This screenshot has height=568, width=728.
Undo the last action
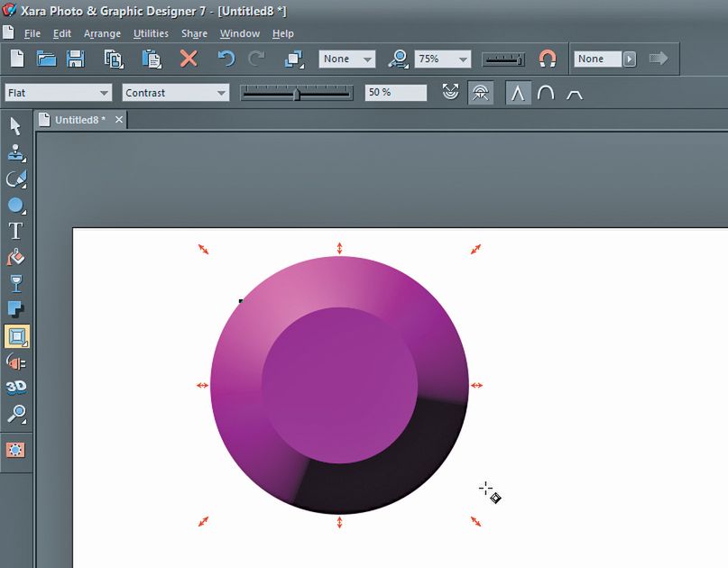pos(226,59)
